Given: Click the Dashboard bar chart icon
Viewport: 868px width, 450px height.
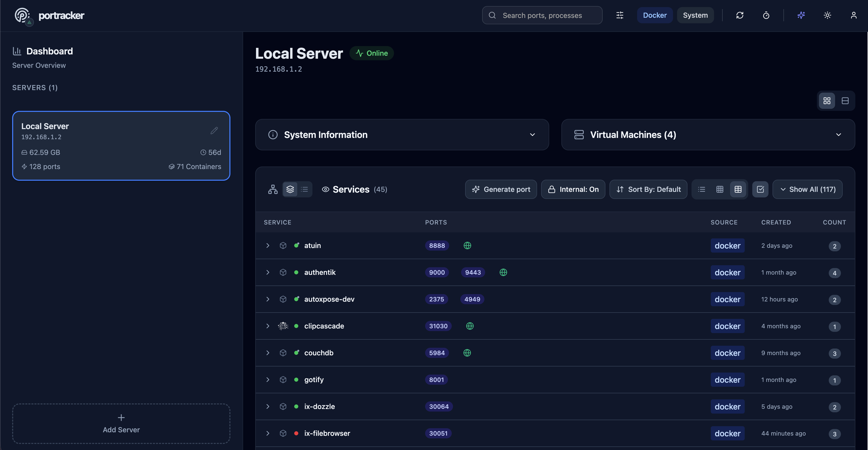Looking at the screenshot, I should point(17,51).
